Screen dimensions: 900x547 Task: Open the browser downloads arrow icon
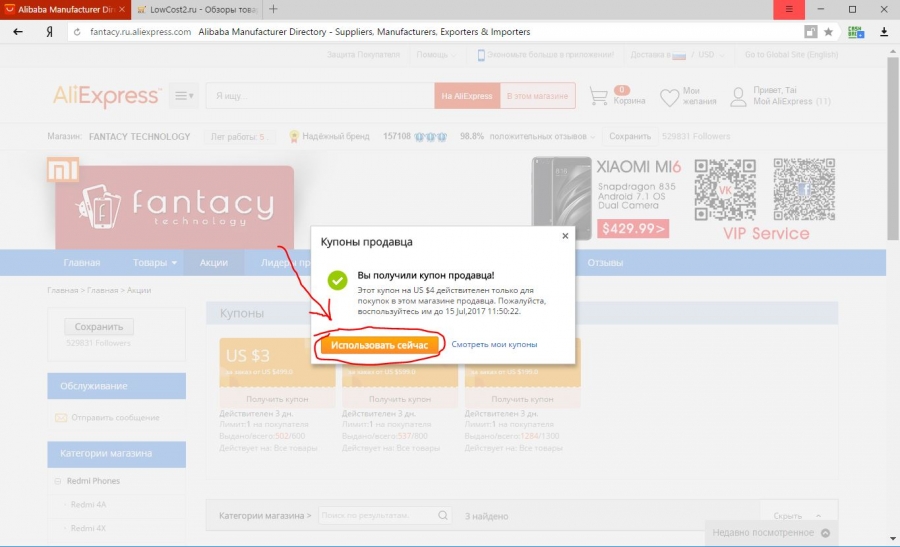coord(884,32)
